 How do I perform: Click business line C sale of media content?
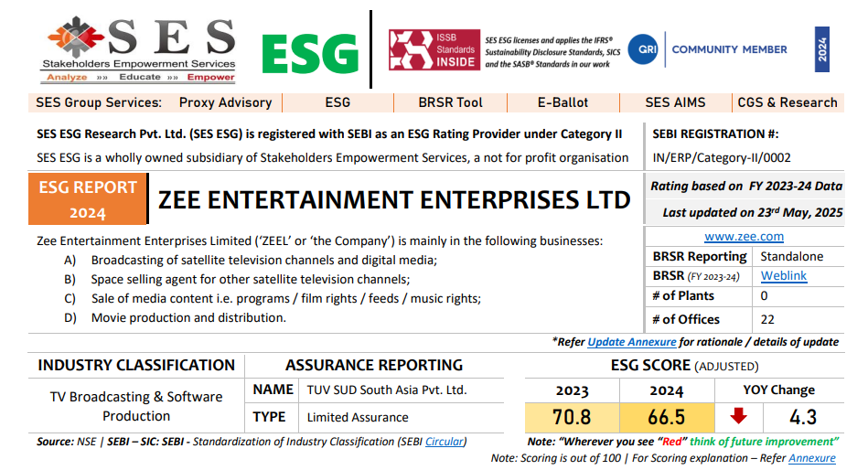pyautogui.click(x=286, y=299)
